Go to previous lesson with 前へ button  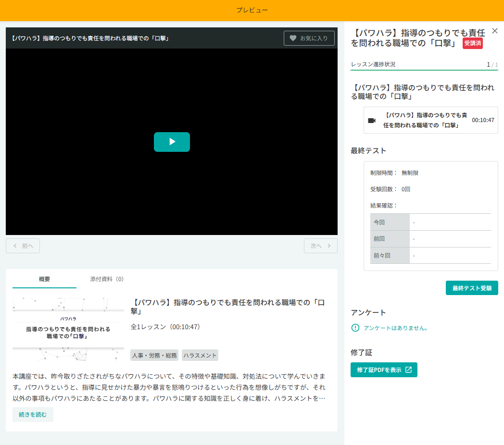click(x=23, y=246)
